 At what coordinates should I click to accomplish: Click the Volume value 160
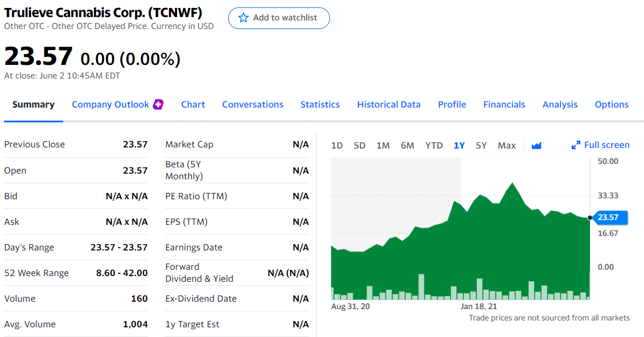click(139, 298)
